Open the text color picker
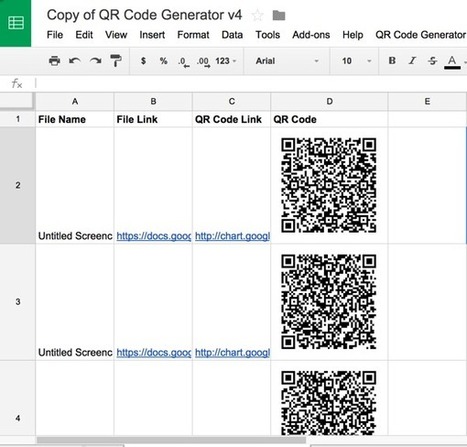467x447 pixels. pyautogui.click(x=452, y=62)
